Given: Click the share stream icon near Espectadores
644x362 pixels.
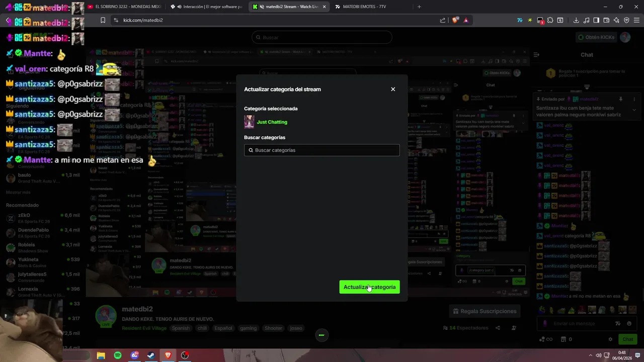Looking at the screenshot, I should pyautogui.click(x=498, y=328).
